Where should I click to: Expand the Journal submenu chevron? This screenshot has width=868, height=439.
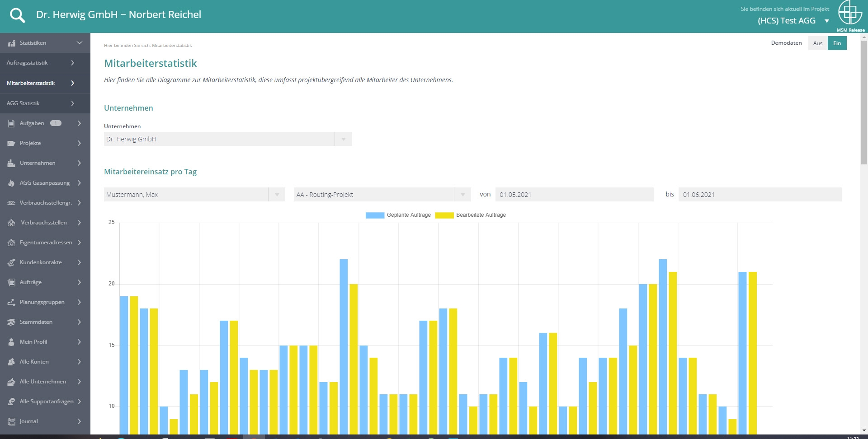(x=80, y=421)
